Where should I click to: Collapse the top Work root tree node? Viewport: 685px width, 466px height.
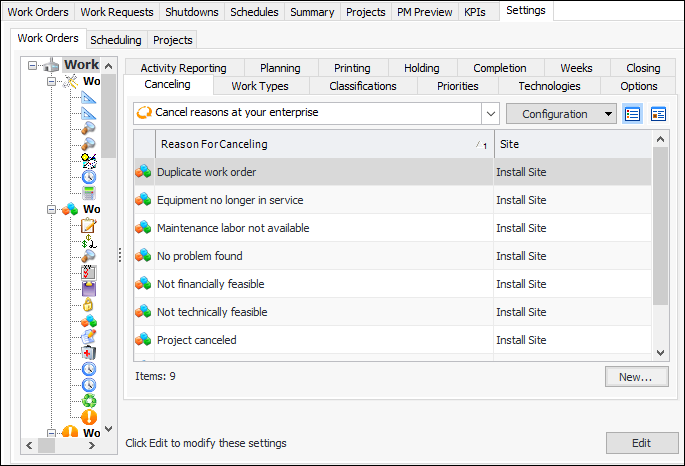click(x=33, y=65)
